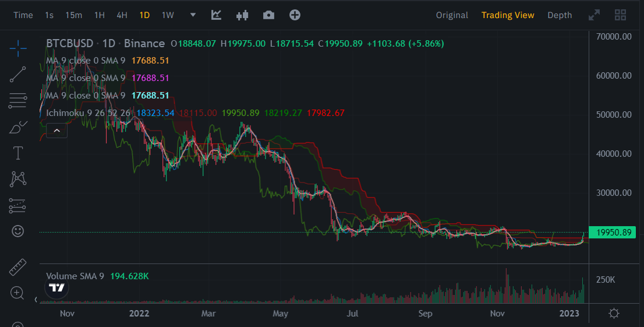The image size is (644, 327).
Task: Expand chart to fullscreen
Action: pos(594,15)
